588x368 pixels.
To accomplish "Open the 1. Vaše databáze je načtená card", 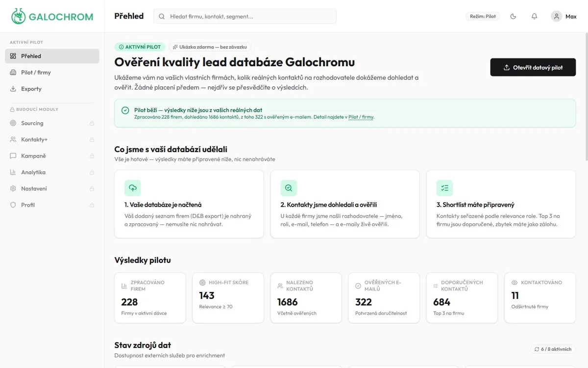I will [189, 204].
